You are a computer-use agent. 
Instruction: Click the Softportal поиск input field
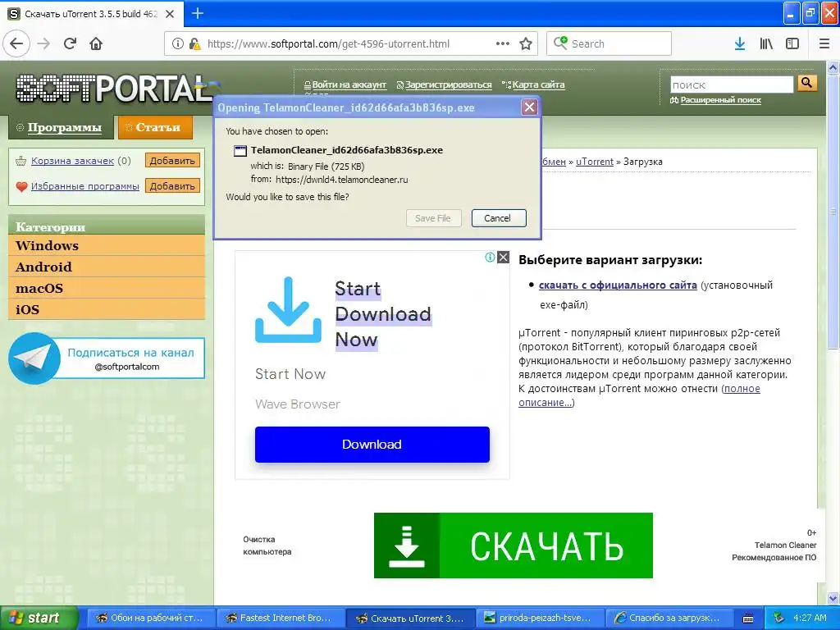click(732, 84)
